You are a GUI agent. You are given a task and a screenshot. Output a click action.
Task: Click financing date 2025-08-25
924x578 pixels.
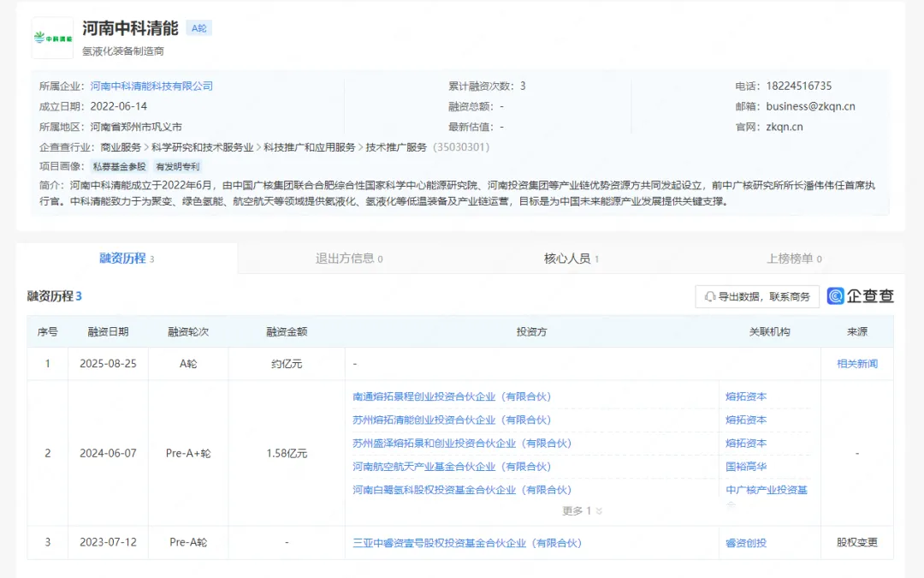pos(108,364)
